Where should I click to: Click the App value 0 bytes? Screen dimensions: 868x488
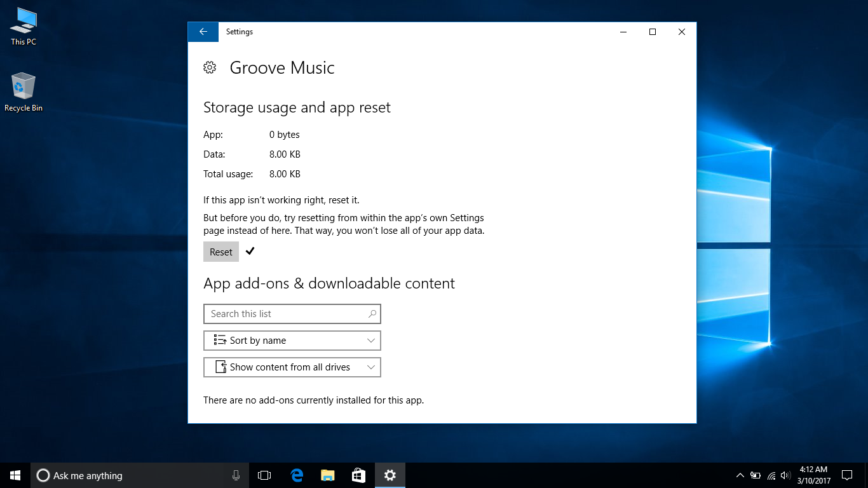click(284, 135)
